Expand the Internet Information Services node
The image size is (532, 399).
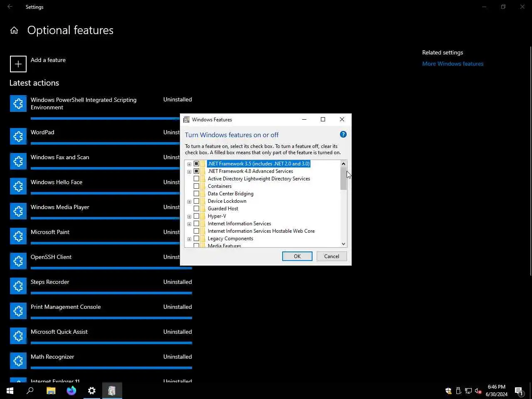pyautogui.click(x=189, y=224)
